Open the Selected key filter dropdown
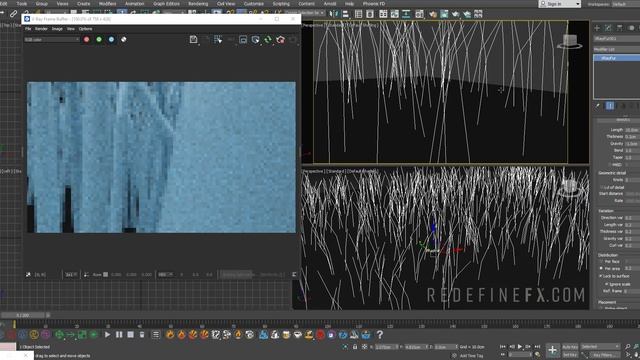640x360 pixels. point(600,347)
